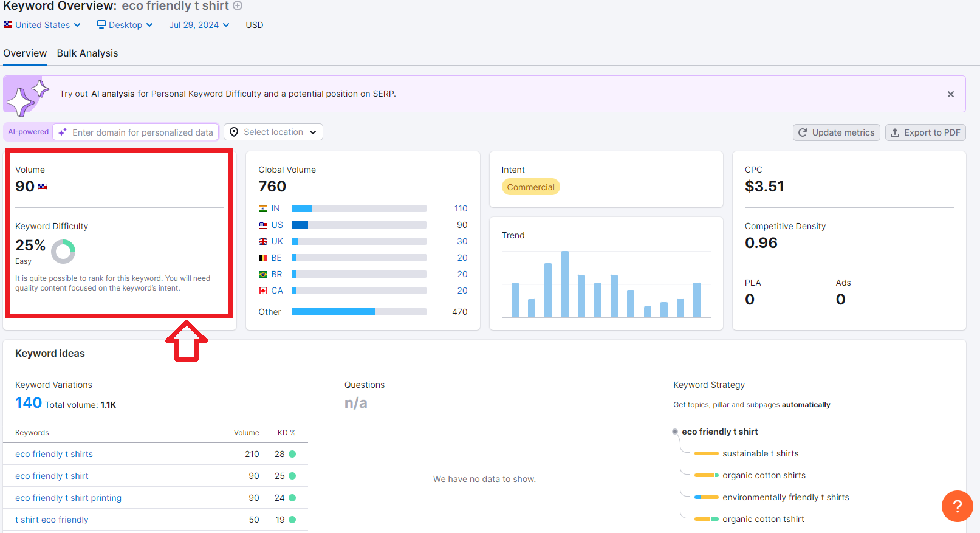Click the IN volume progress bar
Image resolution: width=980 pixels, height=533 pixels.
click(359, 208)
